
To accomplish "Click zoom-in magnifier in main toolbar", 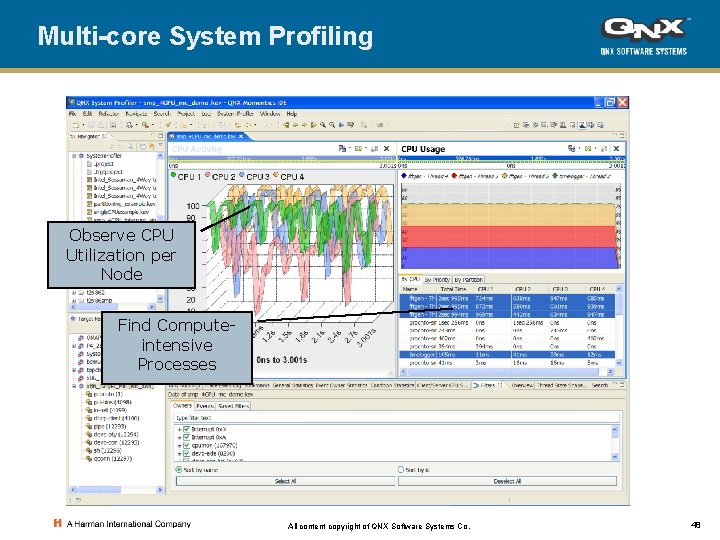I will tap(323, 124).
